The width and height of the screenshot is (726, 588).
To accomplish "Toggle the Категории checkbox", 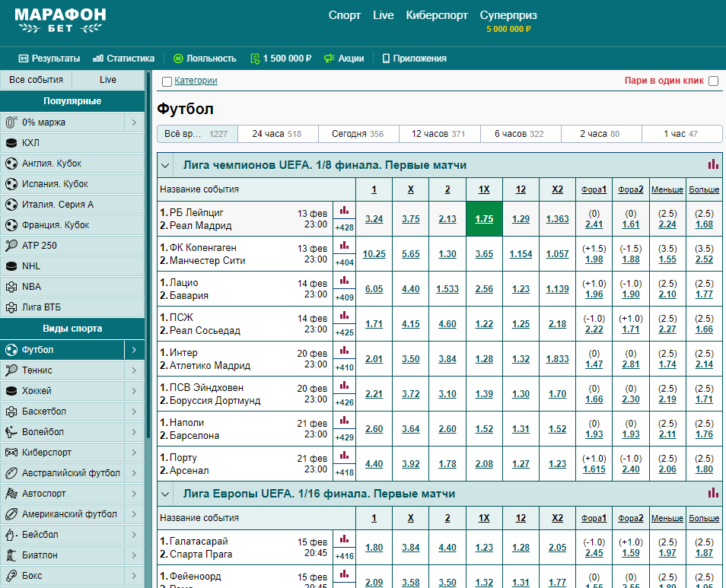I will tap(167, 81).
